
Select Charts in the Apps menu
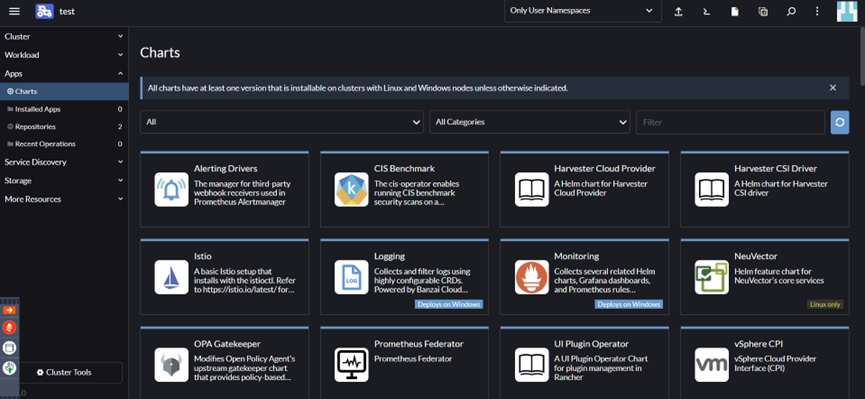tap(64, 92)
